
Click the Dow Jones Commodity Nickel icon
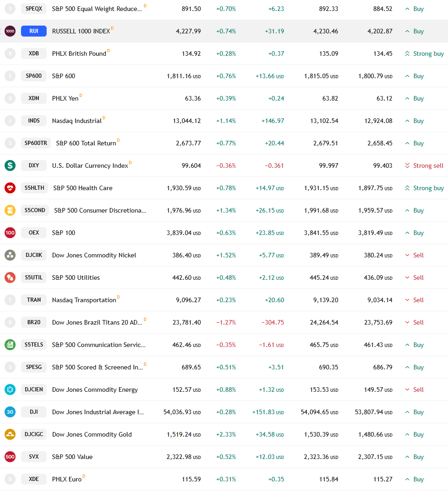[x=10, y=255]
